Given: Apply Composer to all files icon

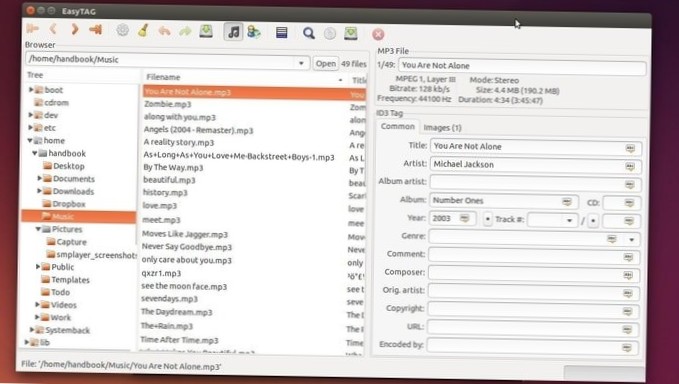Looking at the screenshot, I should (x=628, y=275).
